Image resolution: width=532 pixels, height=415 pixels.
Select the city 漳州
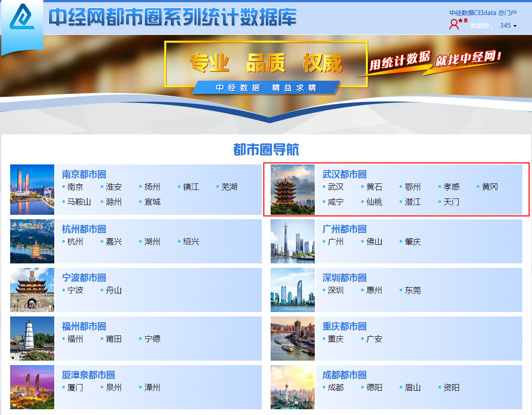pos(152,388)
